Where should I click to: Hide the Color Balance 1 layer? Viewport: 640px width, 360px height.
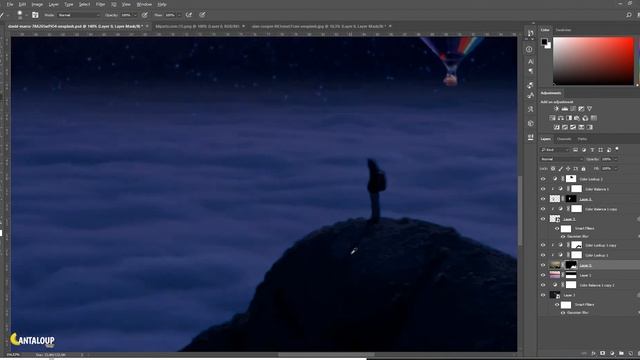click(543, 189)
